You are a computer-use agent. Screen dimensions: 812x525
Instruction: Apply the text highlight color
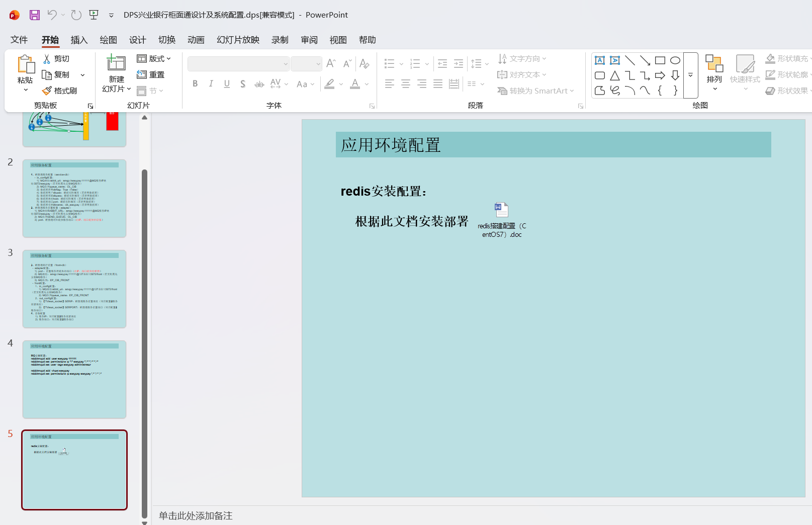(x=330, y=84)
